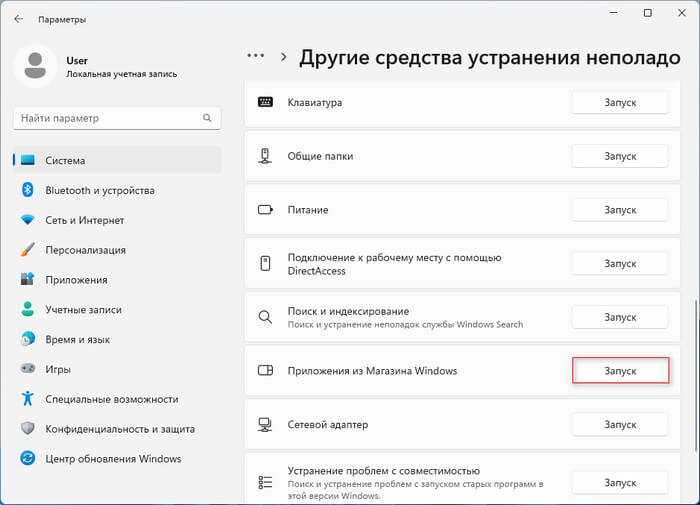This screenshot has width=700, height=505.
Task: Click the DirectAccess device icon
Action: tap(265, 263)
